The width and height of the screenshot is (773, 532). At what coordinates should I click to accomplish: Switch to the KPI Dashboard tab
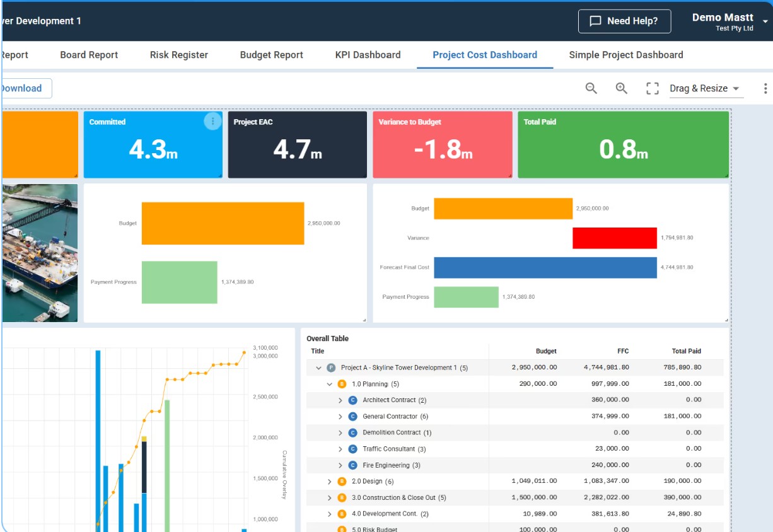click(368, 55)
